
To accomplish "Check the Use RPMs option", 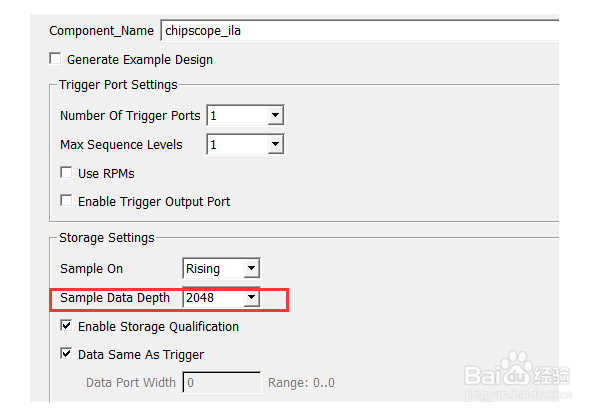I will tap(66, 172).
